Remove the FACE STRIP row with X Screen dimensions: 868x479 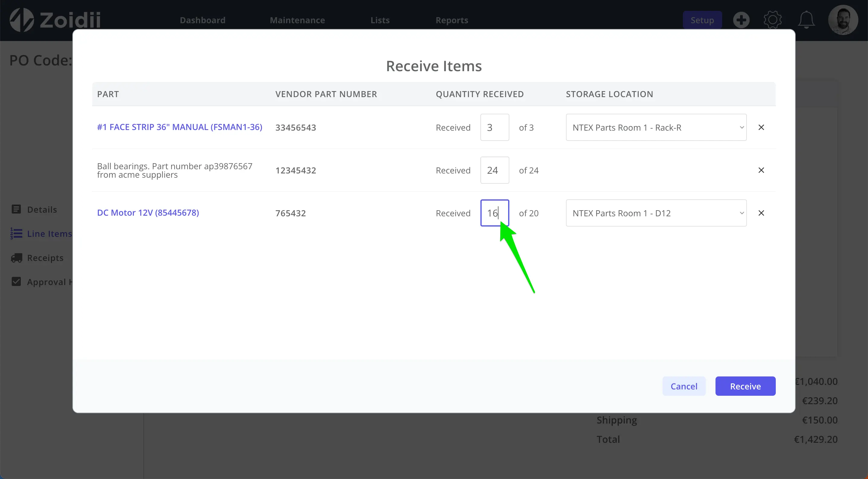[x=761, y=127]
